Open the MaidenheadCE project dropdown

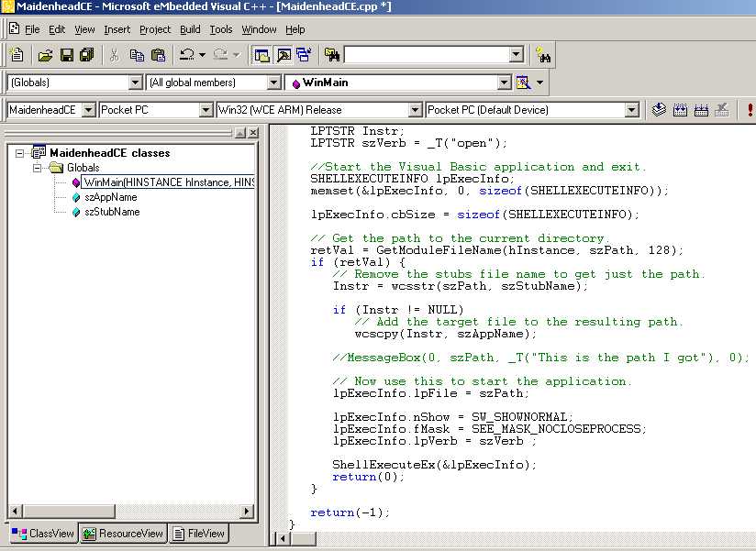(x=88, y=110)
